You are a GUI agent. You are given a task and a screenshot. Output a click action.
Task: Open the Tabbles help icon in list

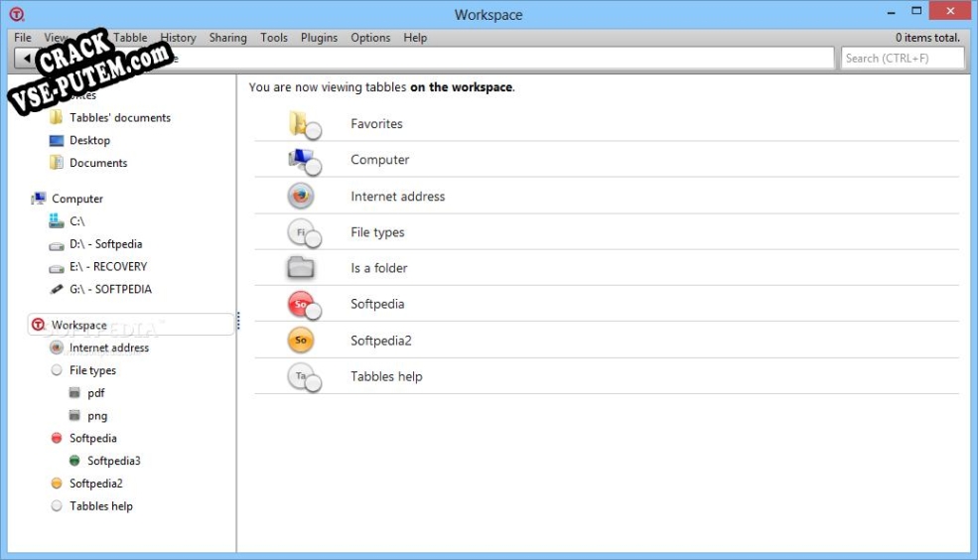point(305,377)
